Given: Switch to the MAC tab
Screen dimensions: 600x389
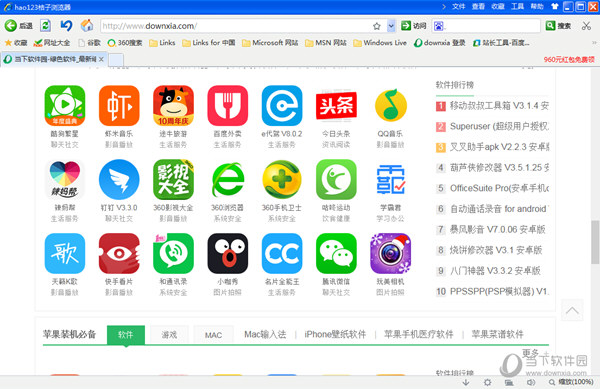Looking at the screenshot, I should [213, 335].
